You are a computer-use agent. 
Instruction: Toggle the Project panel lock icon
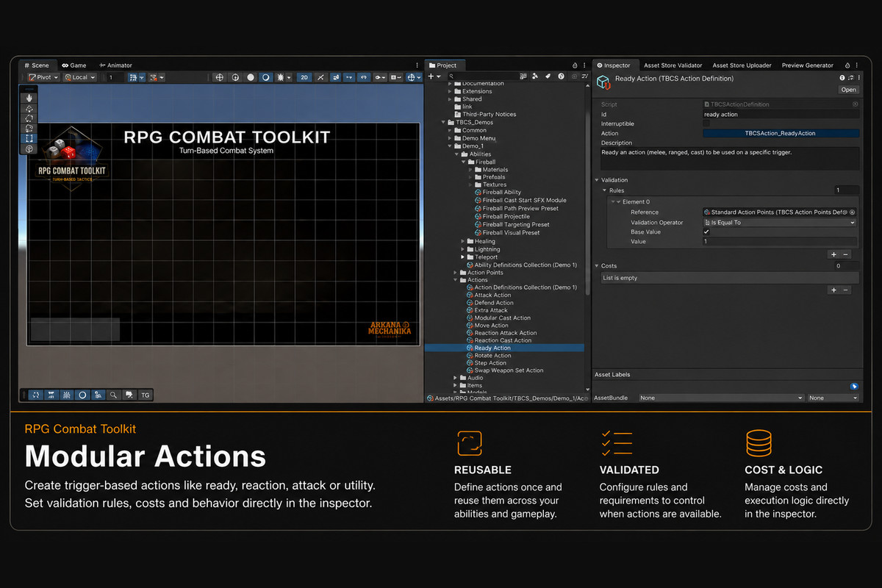tap(575, 65)
